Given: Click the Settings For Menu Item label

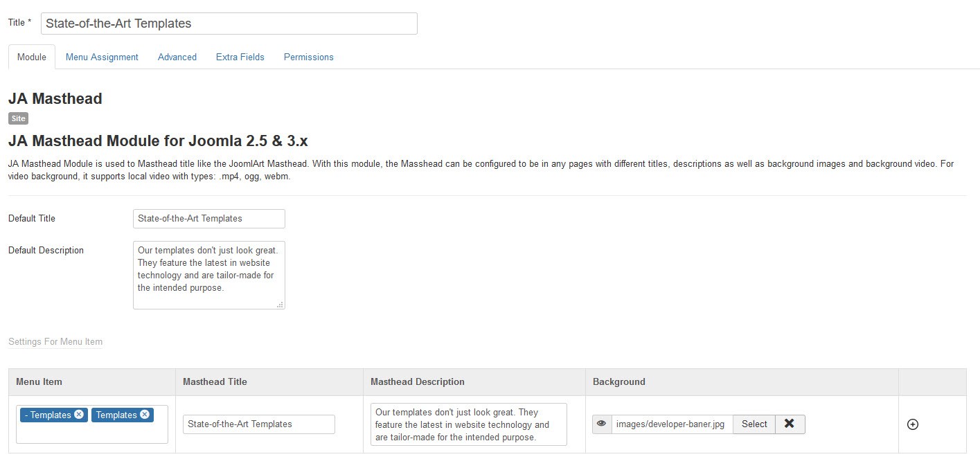Looking at the screenshot, I should [55, 342].
